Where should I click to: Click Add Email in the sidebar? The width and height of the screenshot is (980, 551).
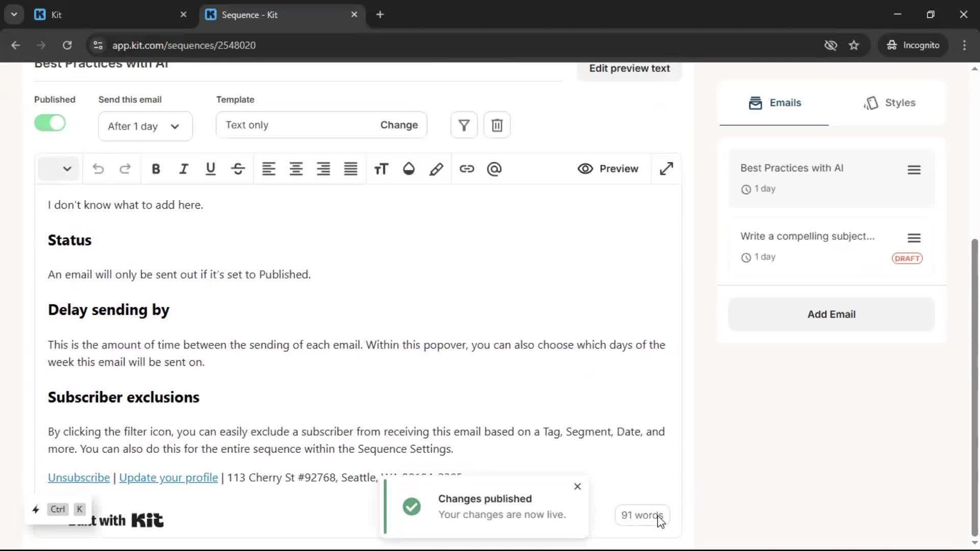(x=831, y=314)
